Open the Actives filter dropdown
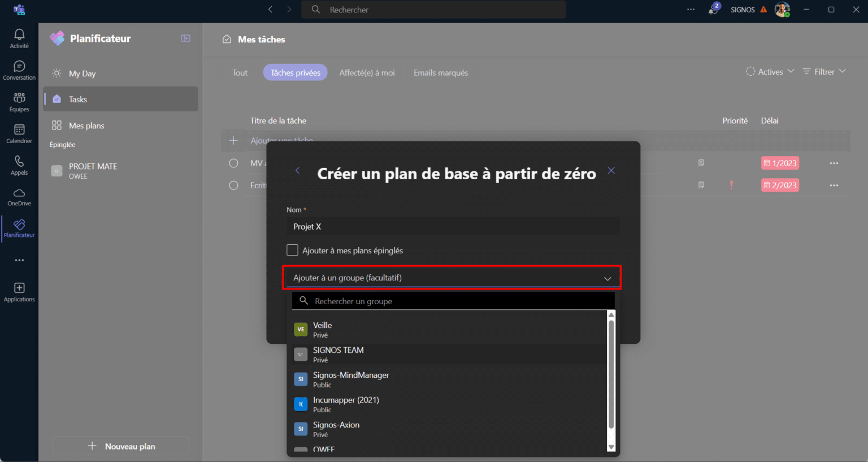 [770, 72]
